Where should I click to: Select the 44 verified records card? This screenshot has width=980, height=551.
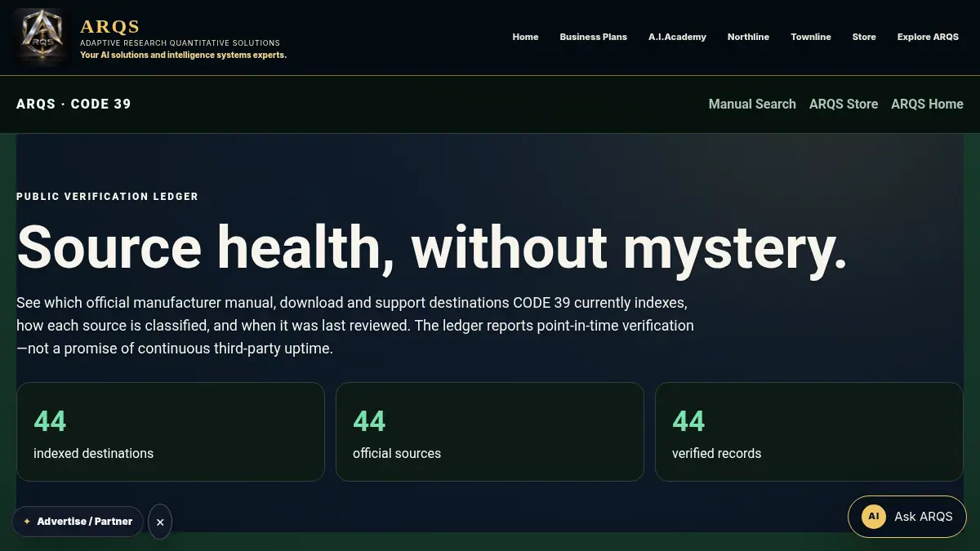[x=809, y=432]
